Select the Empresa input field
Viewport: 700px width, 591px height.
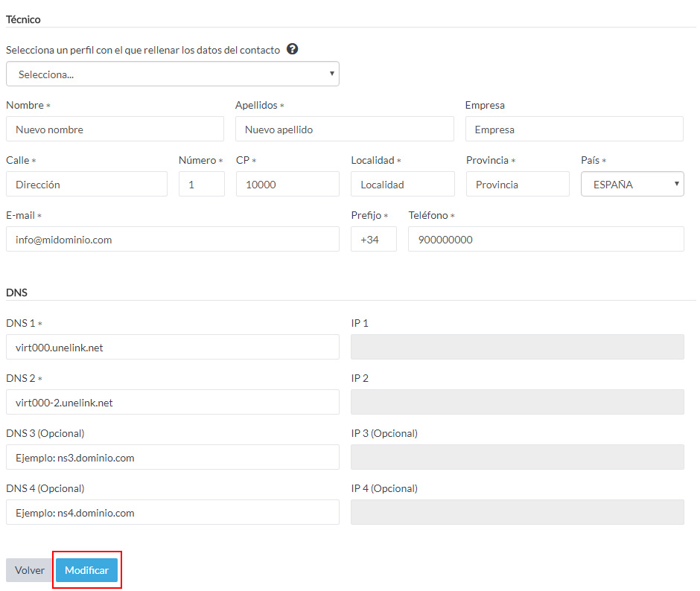pos(573,130)
